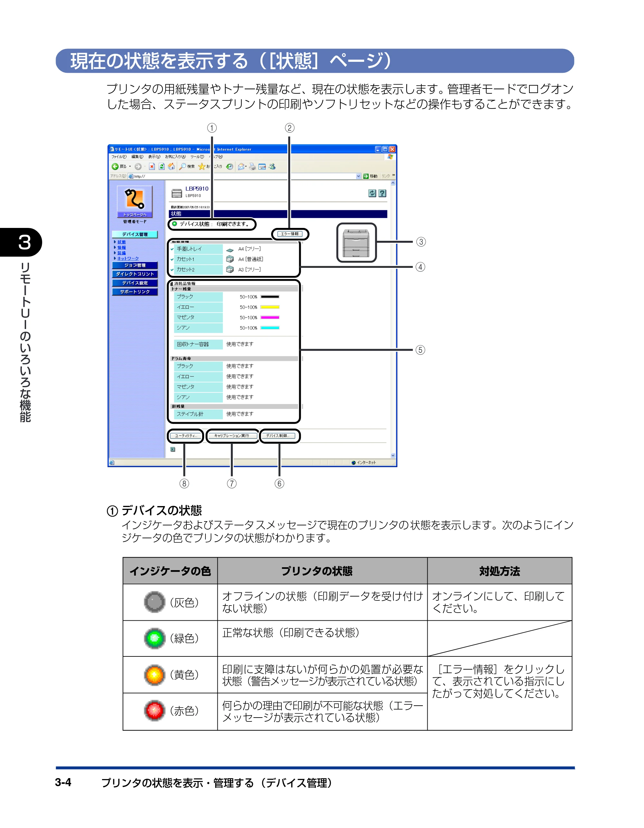This screenshot has width=644, height=828.
Task: Open the ツール(T) menu
Action: coord(197,156)
